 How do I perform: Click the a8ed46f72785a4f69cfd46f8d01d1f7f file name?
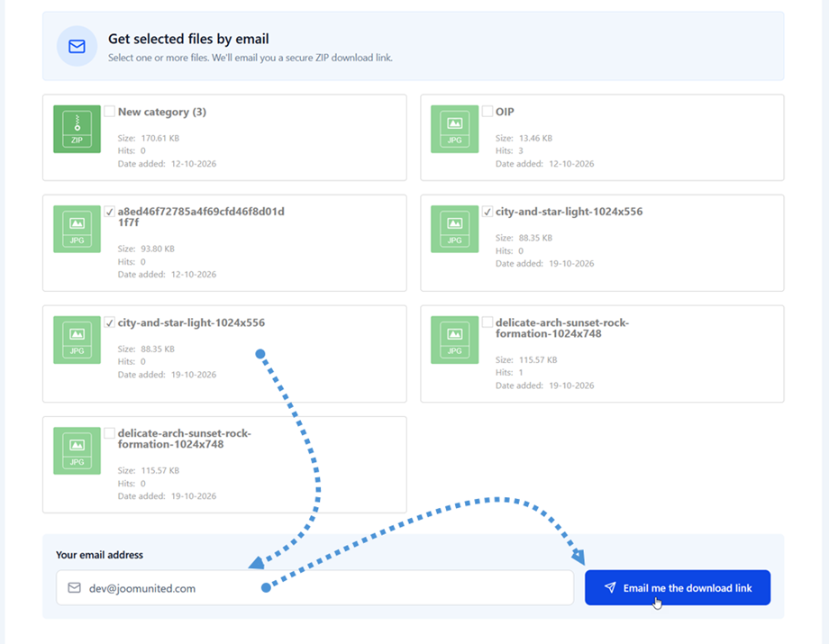coord(201,216)
